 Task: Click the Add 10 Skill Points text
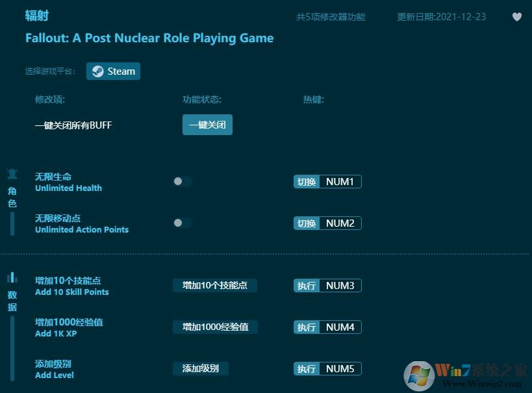coord(72,292)
